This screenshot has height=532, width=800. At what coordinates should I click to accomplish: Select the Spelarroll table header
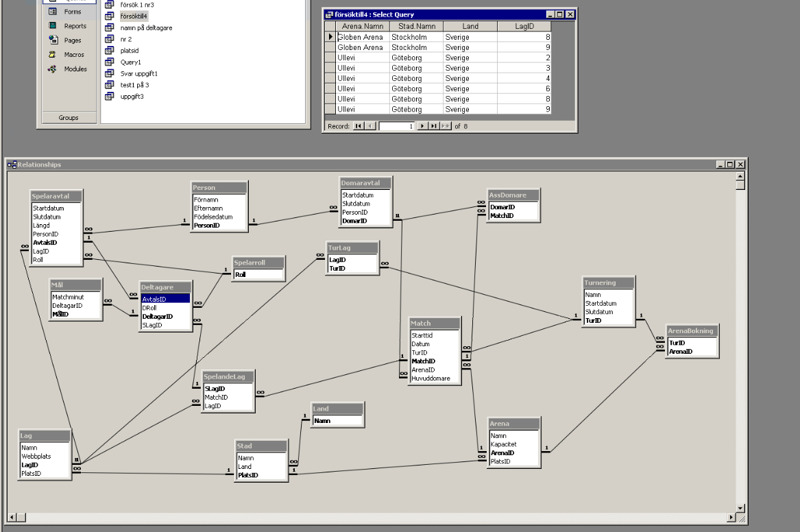[x=258, y=262]
